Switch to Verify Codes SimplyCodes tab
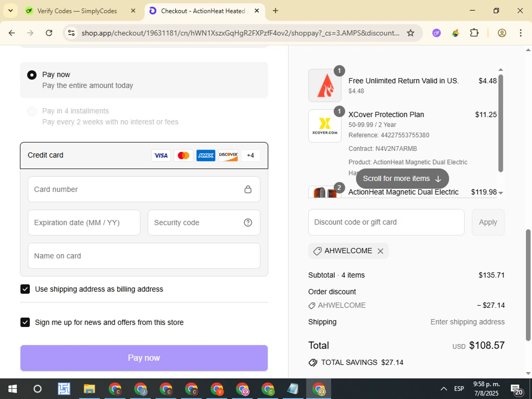Image resolution: width=532 pixels, height=399 pixels. click(x=77, y=11)
